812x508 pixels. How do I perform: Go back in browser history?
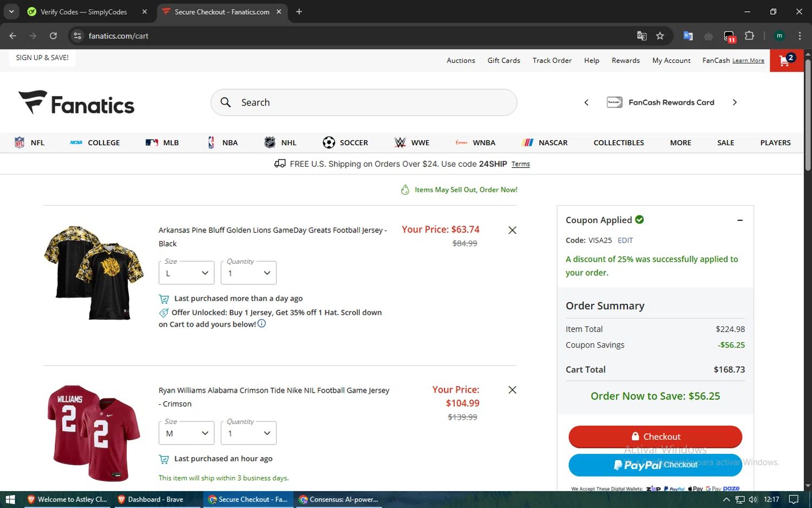13,36
